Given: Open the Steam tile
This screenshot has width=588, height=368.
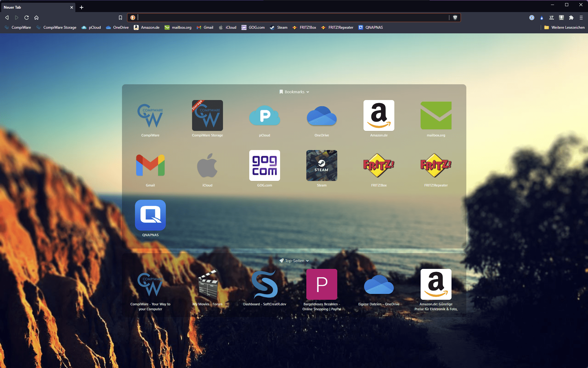Looking at the screenshot, I should pos(322,169).
